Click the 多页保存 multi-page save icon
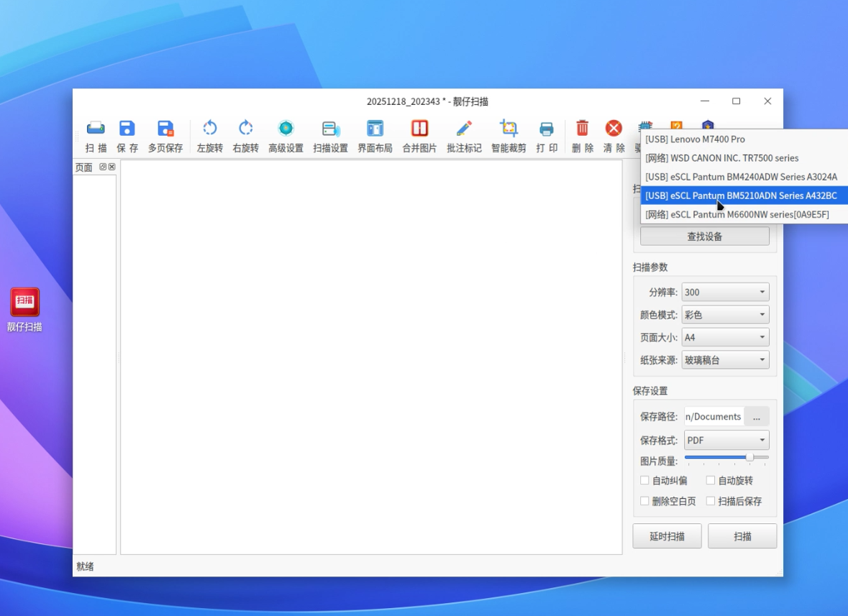848x616 pixels. [165, 136]
